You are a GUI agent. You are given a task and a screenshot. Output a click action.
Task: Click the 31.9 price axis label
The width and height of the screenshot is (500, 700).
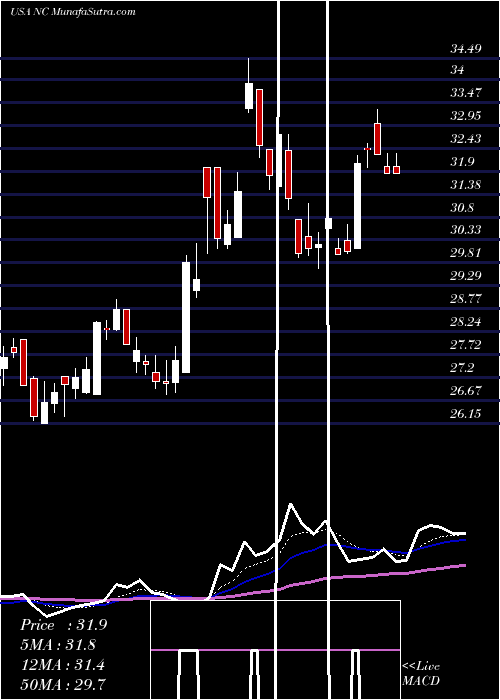click(x=462, y=162)
